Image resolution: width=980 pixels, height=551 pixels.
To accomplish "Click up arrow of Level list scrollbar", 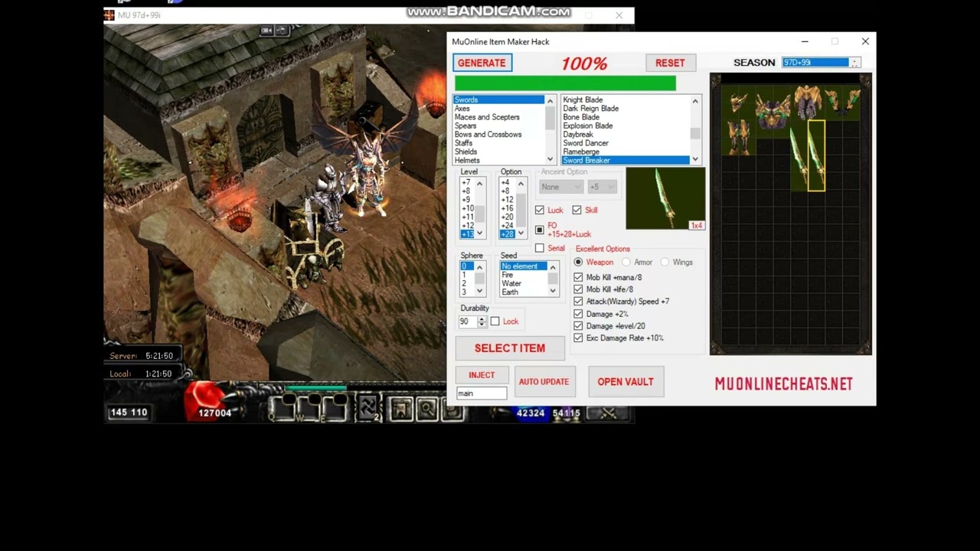I will pos(480,184).
